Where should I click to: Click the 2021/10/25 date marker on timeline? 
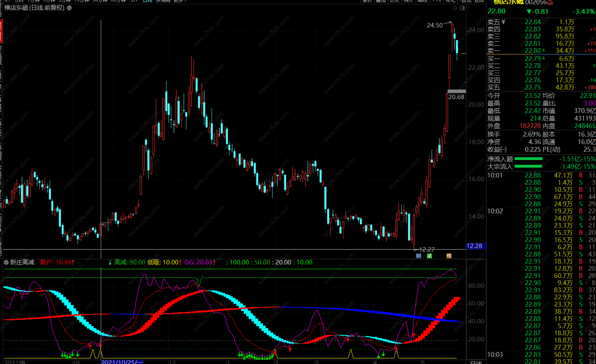click(x=122, y=362)
